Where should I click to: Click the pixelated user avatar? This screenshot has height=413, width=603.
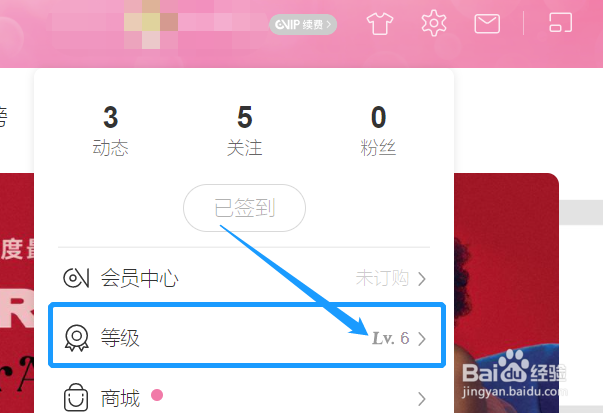pos(151,25)
